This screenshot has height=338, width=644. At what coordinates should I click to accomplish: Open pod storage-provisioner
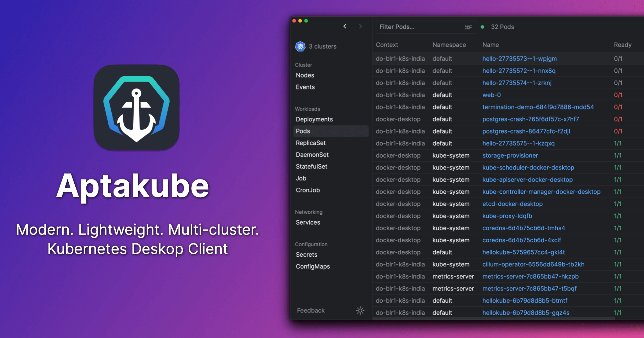click(510, 155)
